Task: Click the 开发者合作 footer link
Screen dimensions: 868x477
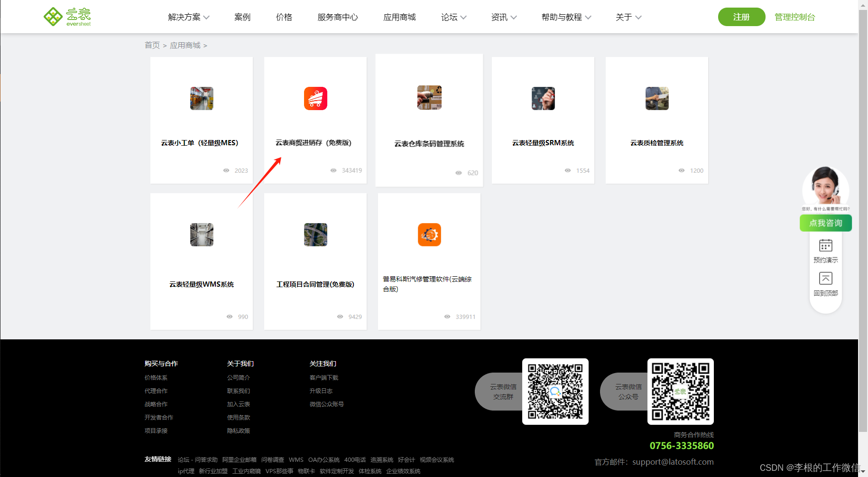Action: click(159, 418)
